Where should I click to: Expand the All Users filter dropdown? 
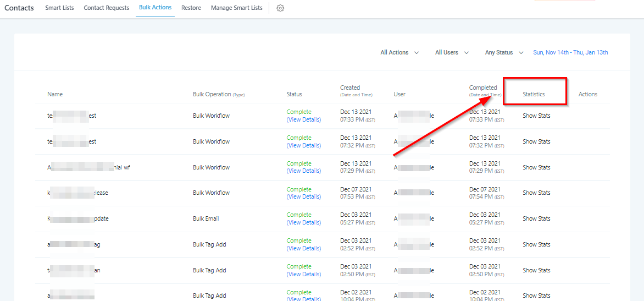tap(452, 53)
